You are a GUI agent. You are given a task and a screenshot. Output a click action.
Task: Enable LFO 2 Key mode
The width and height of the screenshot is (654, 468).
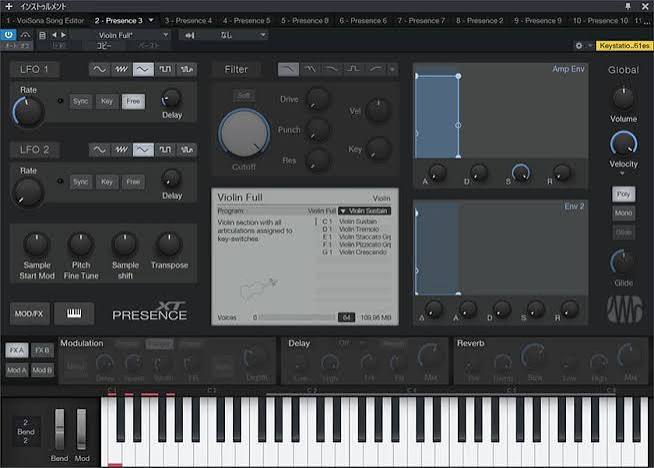(x=107, y=182)
